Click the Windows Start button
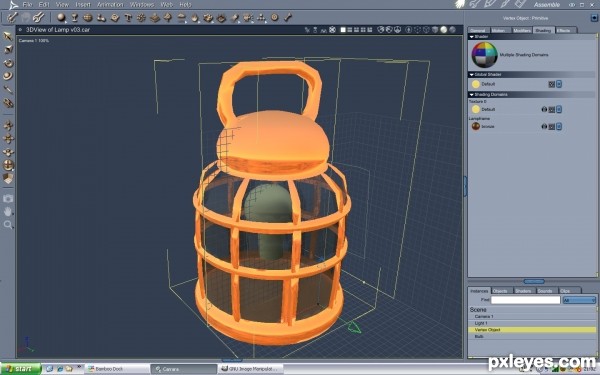This screenshot has height=375, width=600. 20,369
